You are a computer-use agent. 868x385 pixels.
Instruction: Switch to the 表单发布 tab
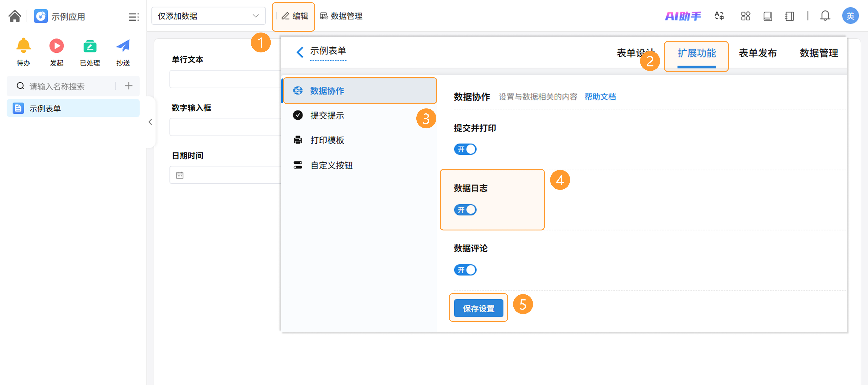tap(757, 53)
